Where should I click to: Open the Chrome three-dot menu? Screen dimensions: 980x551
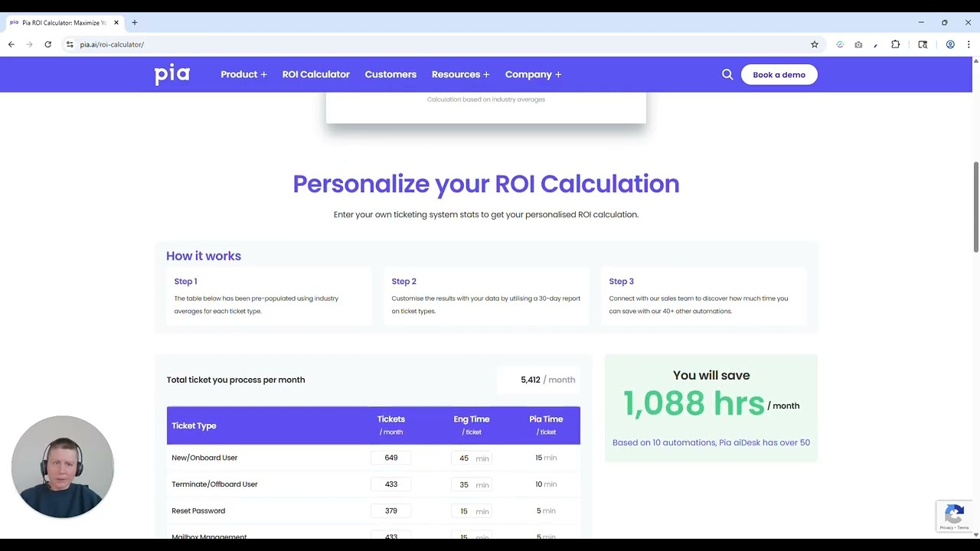969,44
